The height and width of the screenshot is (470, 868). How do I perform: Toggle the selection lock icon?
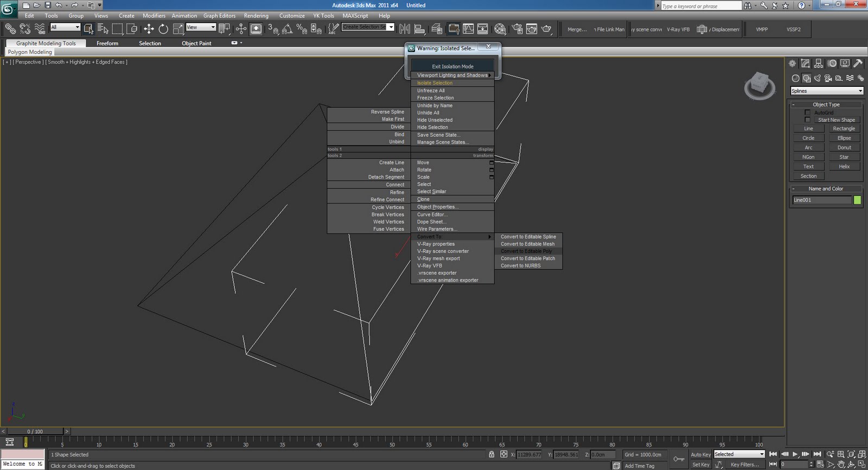tap(492, 454)
